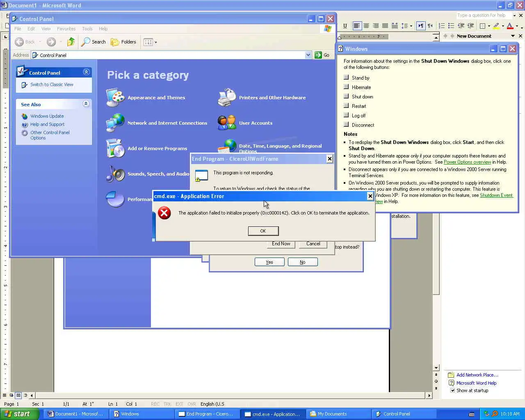Click the Font Color icon in Word
The image size is (525, 420).
click(x=510, y=26)
